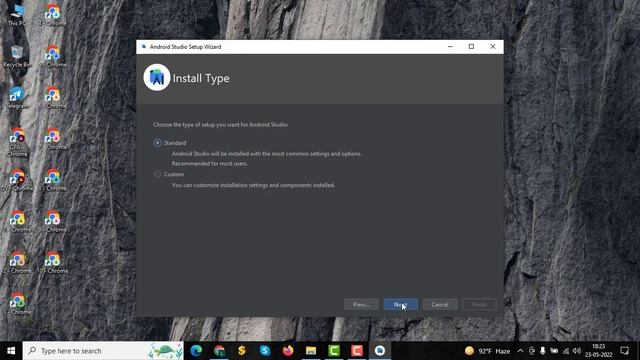This screenshot has width=640, height=360.
Task: Click the turtle illustration in the search box
Action: pos(166,351)
